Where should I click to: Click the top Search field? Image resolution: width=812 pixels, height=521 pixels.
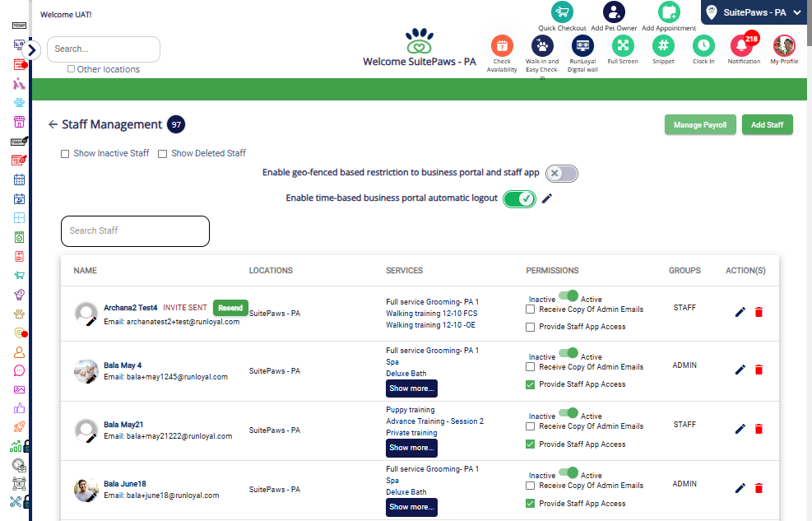[104, 49]
